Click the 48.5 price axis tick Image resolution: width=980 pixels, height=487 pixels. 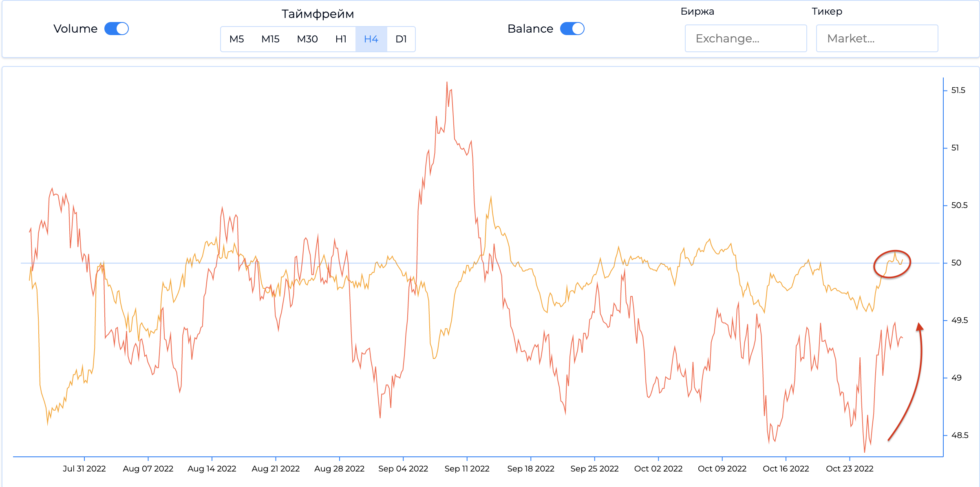coord(959,435)
